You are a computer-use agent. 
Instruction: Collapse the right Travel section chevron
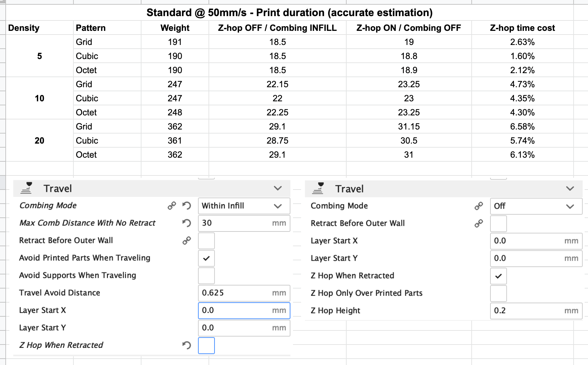coord(570,189)
